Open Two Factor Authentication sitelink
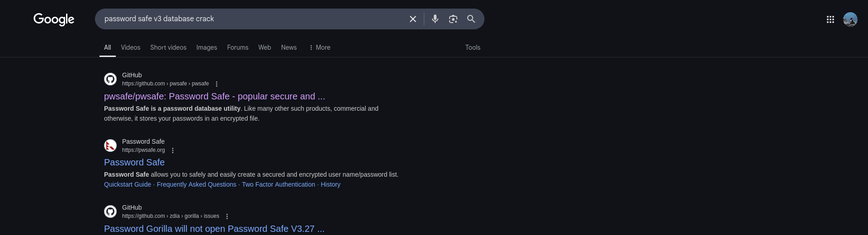Image resolution: width=868 pixels, height=235 pixels. [x=278, y=184]
